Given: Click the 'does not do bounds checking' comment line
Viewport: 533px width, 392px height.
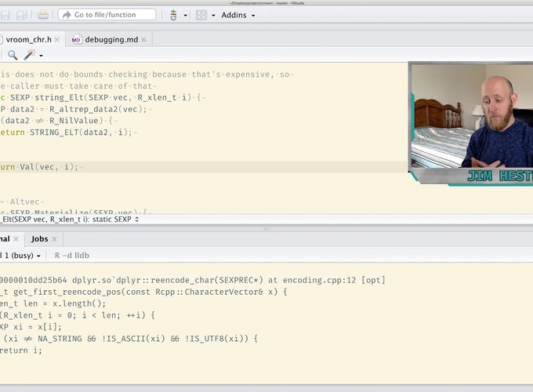Looking at the screenshot, I should (x=146, y=74).
